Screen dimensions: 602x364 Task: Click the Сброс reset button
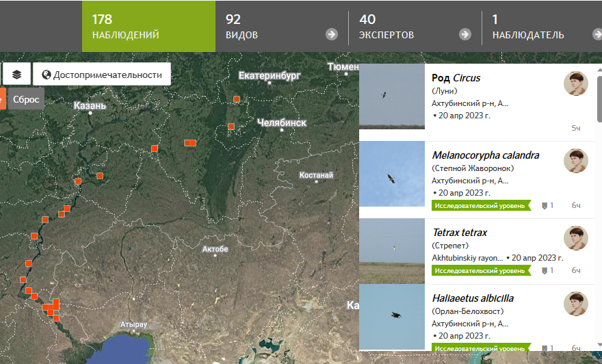(26, 99)
